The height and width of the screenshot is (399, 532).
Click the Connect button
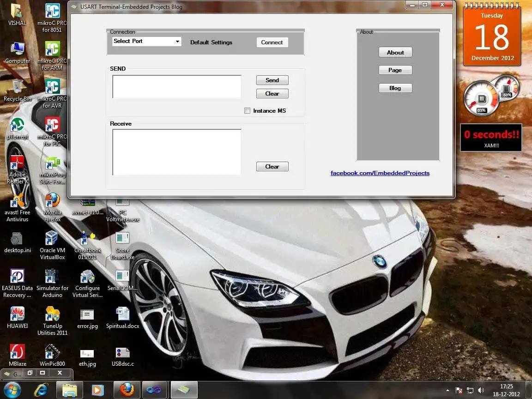click(272, 42)
